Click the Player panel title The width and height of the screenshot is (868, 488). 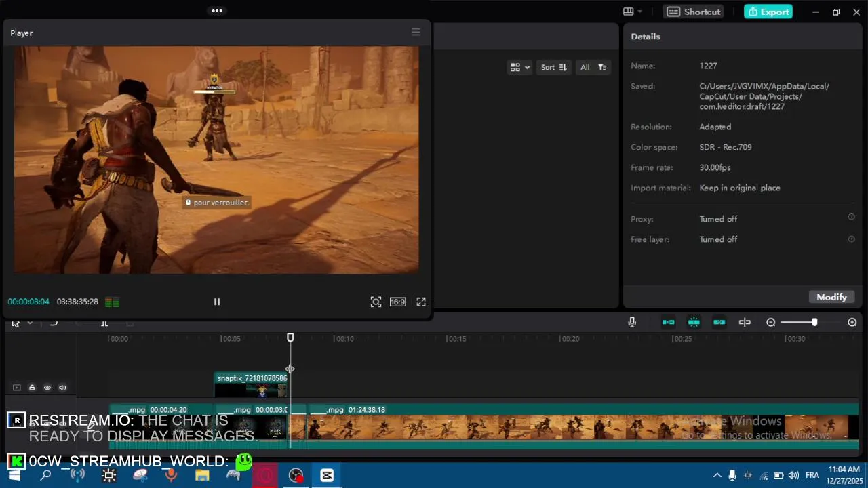pyautogui.click(x=22, y=33)
